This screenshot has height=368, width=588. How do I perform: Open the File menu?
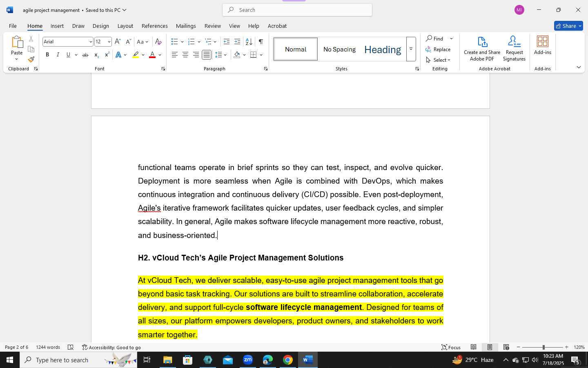tap(13, 26)
